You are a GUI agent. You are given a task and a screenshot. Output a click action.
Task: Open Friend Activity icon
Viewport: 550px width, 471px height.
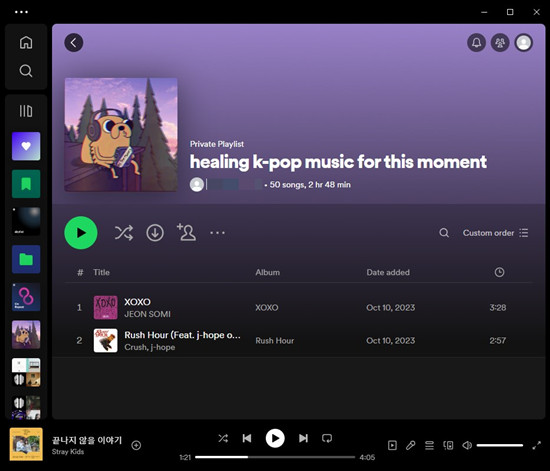click(500, 43)
